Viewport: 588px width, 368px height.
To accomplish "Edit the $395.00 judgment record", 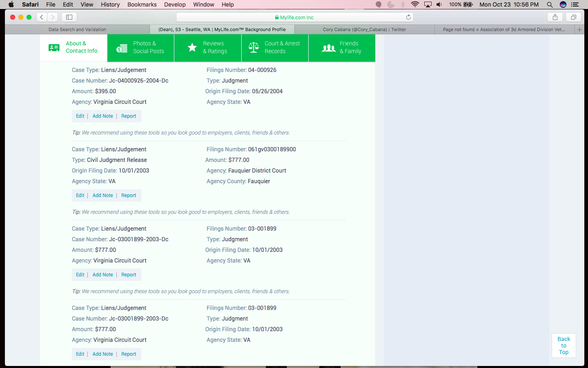I will 80,116.
